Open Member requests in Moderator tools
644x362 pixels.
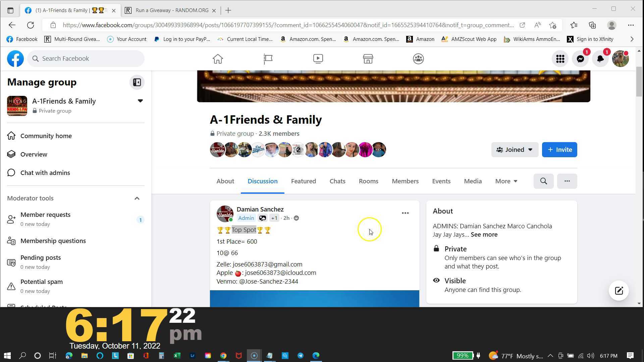coord(45,215)
